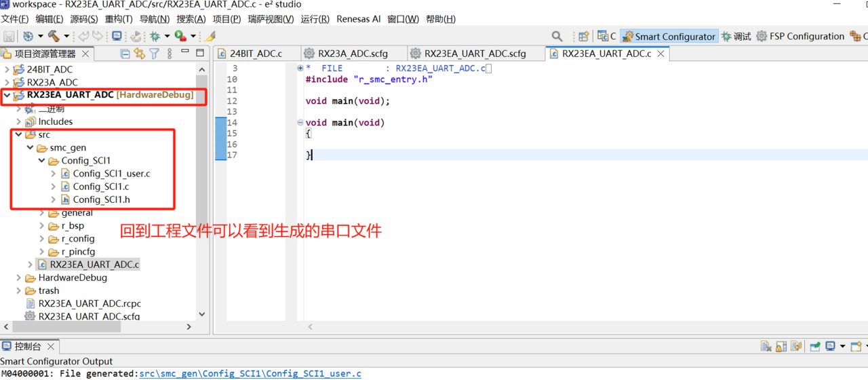This screenshot has width=868, height=380.
Task: Switch to 调试 debug perspective
Action: point(736,36)
